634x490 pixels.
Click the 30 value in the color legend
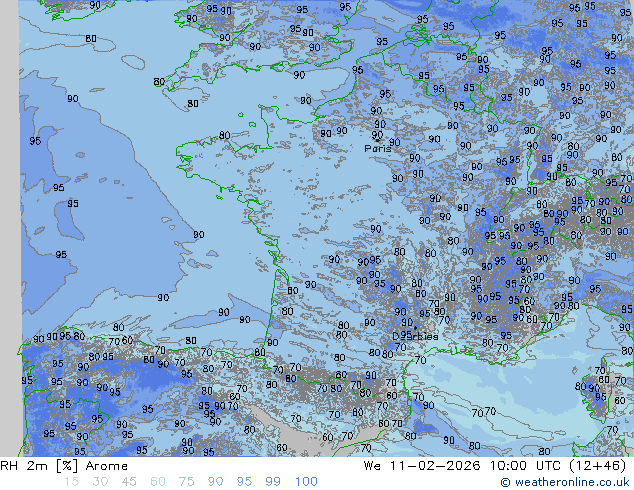(x=100, y=482)
